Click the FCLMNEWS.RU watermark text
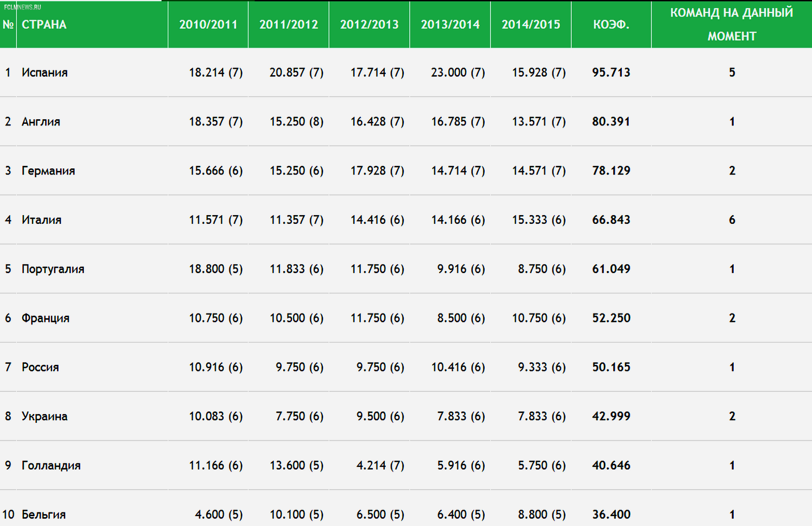The image size is (812, 526). coord(22,7)
